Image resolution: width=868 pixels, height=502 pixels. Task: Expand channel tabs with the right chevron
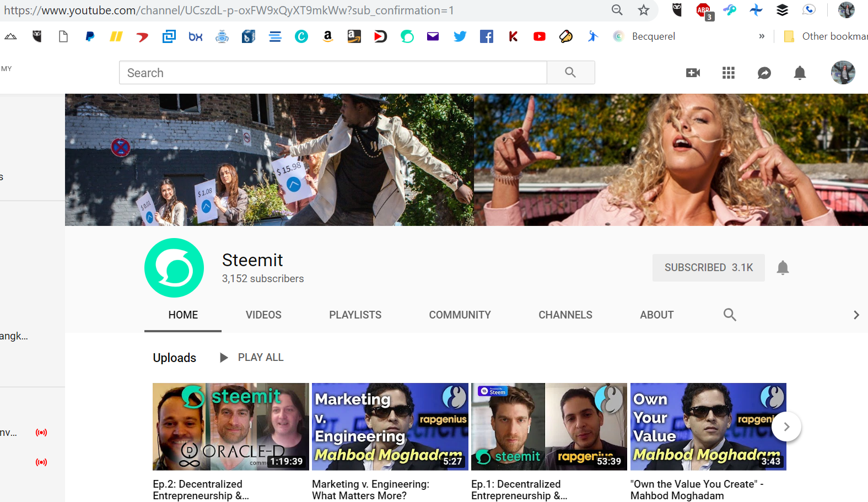pos(856,315)
